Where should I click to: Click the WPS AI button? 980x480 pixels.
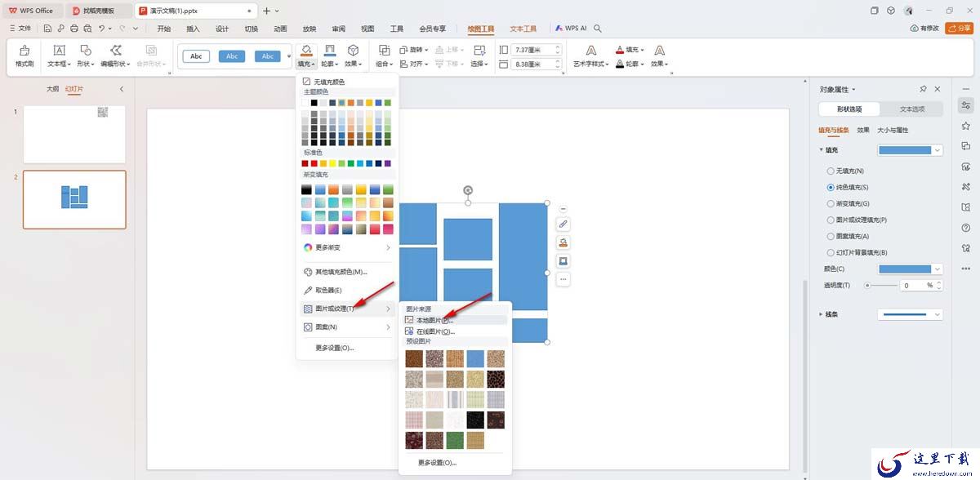(572, 29)
